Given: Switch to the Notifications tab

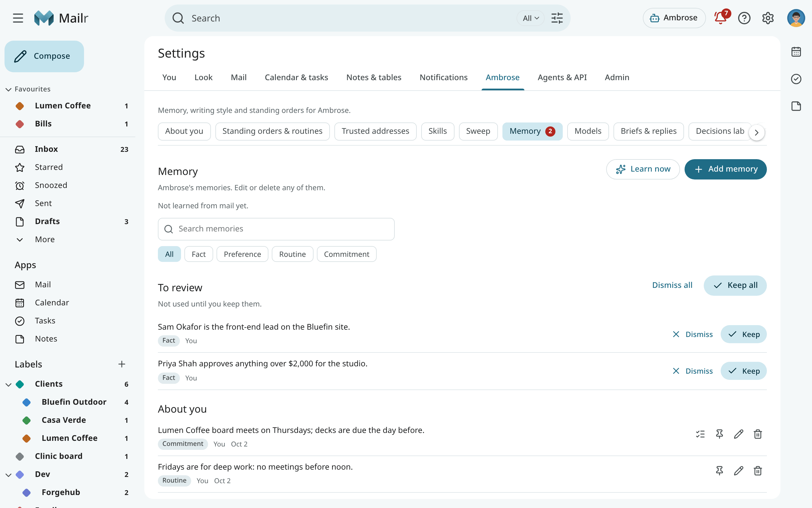Looking at the screenshot, I should (x=443, y=77).
